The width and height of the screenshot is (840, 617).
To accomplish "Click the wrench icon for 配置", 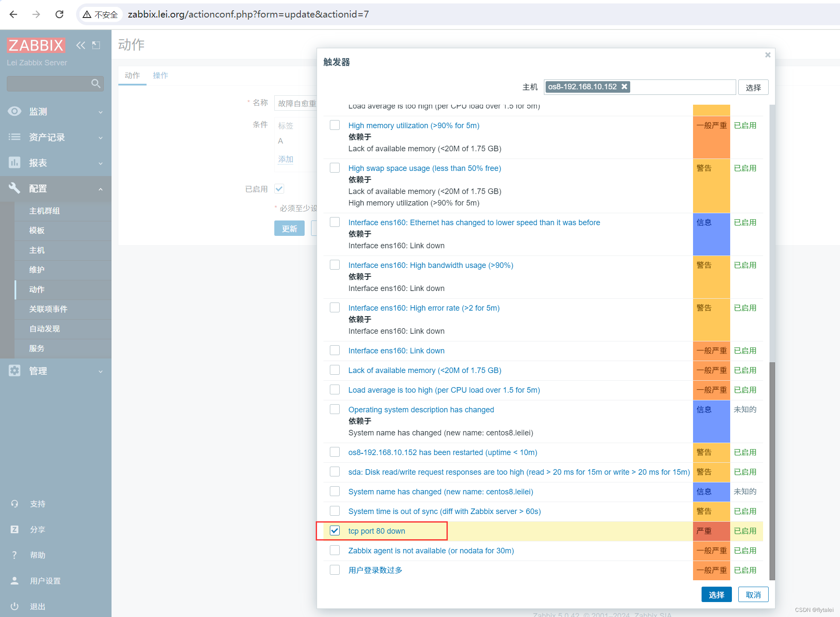I will 15,188.
